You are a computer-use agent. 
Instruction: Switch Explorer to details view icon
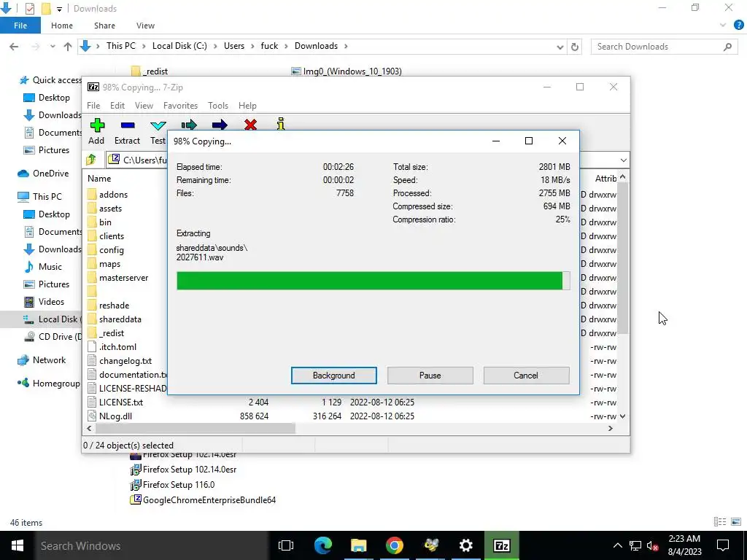pos(720,522)
